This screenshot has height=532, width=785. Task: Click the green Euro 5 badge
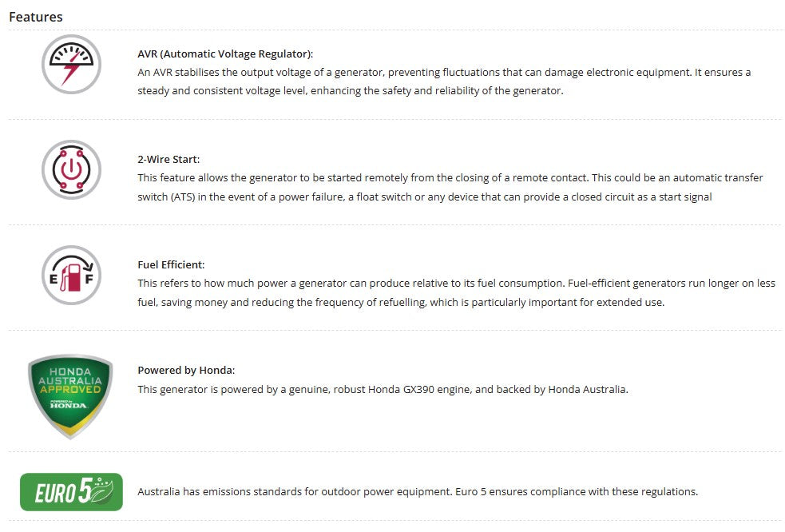tap(71, 492)
